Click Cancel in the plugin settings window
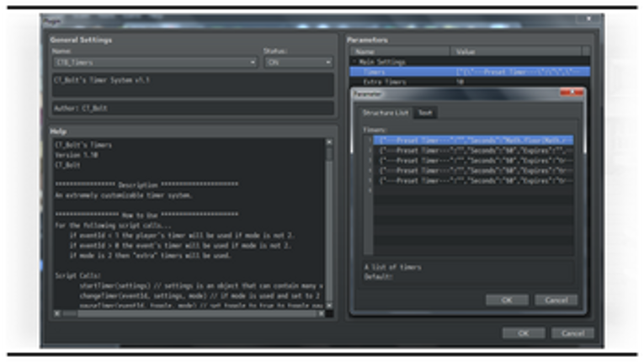This screenshot has width=644, height=362. click(x=572, y=333)
